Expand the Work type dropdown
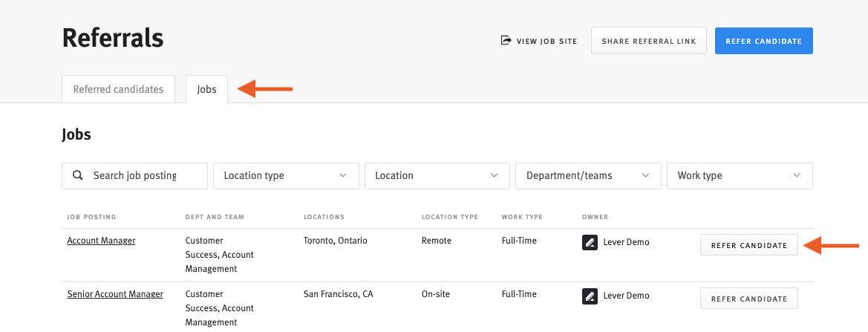This screenshot has width=868, height=332. (740, 176)
